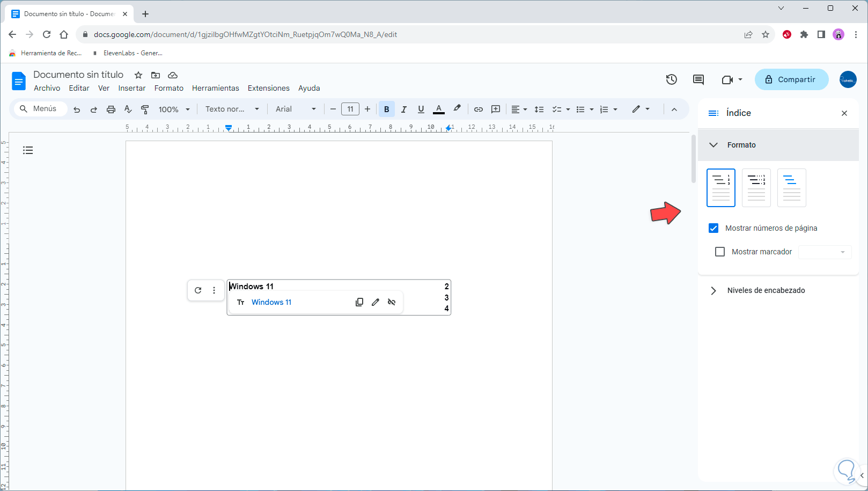The image size is (868, 491).
Task: Star the document title
Action: tap(138, 75)
